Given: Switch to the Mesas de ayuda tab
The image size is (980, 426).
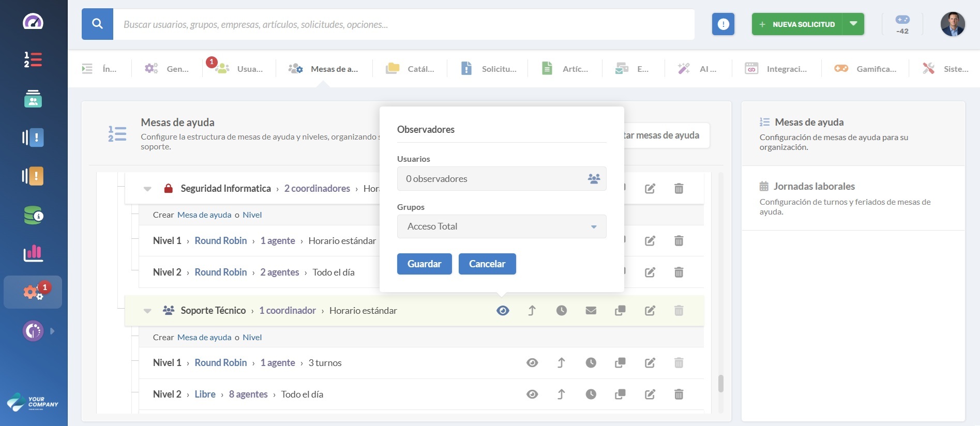Looking at the screenshot, I should point(323,69).
